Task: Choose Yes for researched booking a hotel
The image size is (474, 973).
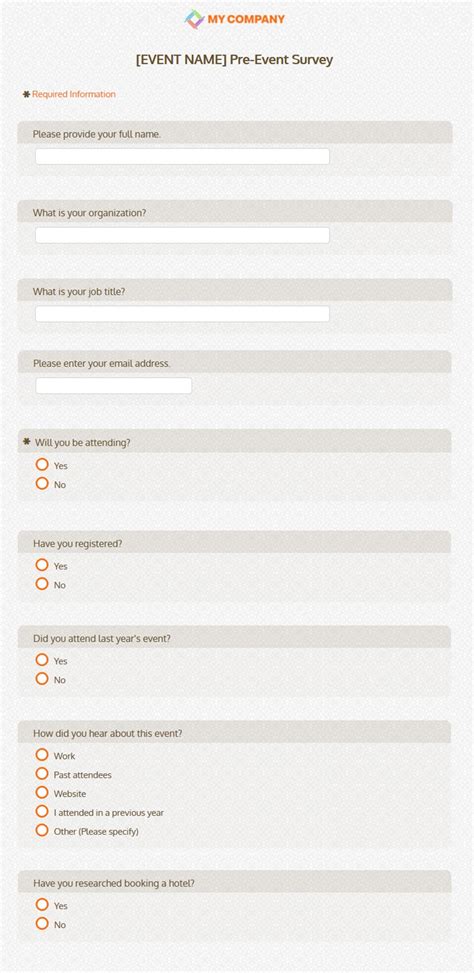Action: 42,905
